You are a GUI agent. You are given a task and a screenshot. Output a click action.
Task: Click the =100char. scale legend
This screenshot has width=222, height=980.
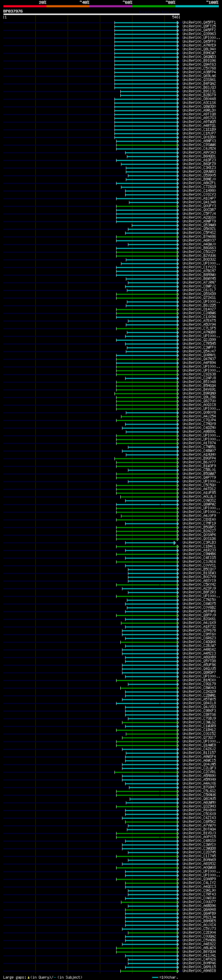click(x=165, y=977)
